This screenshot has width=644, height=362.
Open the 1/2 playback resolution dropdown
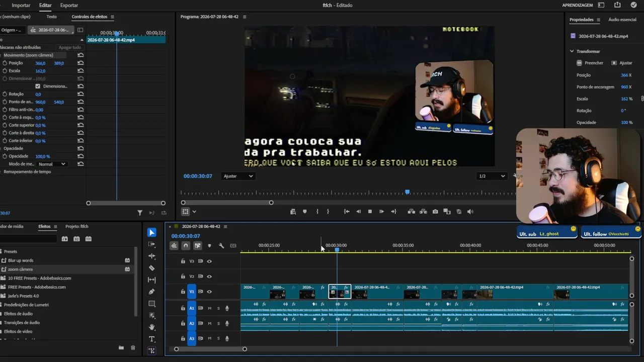tap(492, 176)
